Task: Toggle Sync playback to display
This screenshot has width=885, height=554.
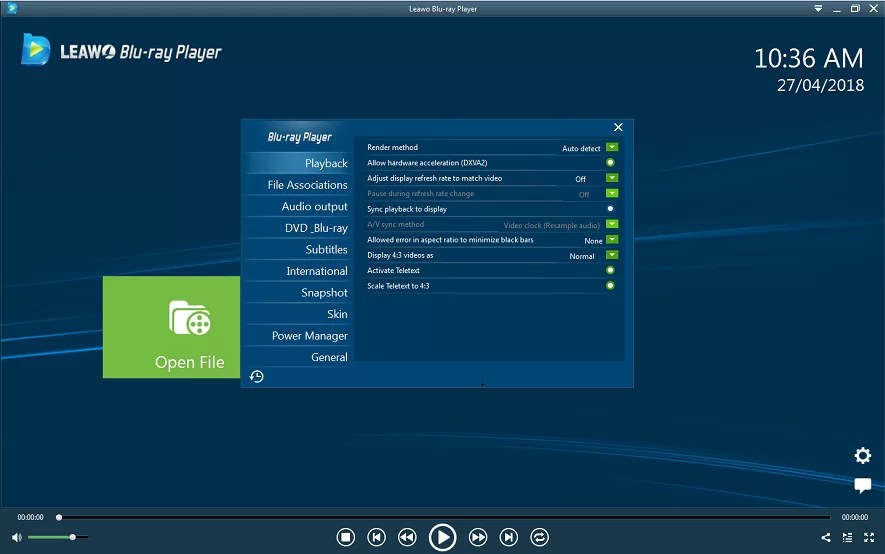Action: click(610, 209)
